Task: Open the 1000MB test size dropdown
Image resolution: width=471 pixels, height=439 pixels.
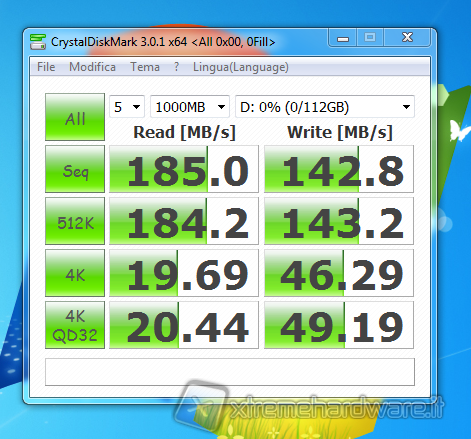Action: coord(190,107)
